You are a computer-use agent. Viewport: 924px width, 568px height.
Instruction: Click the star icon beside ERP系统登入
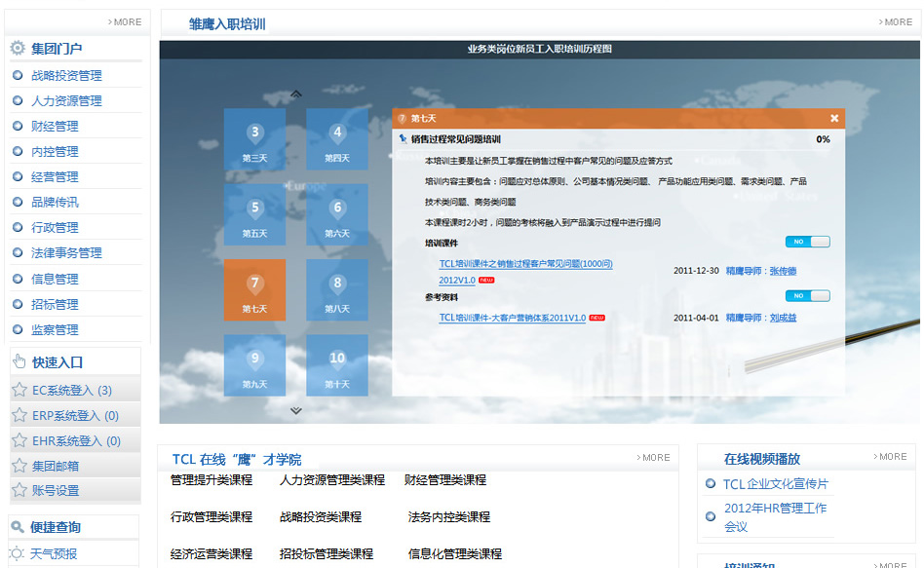coord(19,415)
